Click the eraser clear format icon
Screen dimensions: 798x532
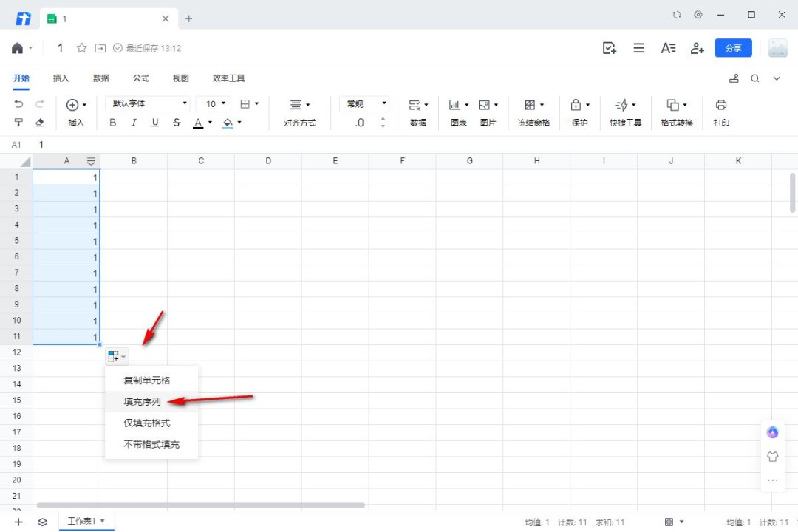(x=40, y=123)
